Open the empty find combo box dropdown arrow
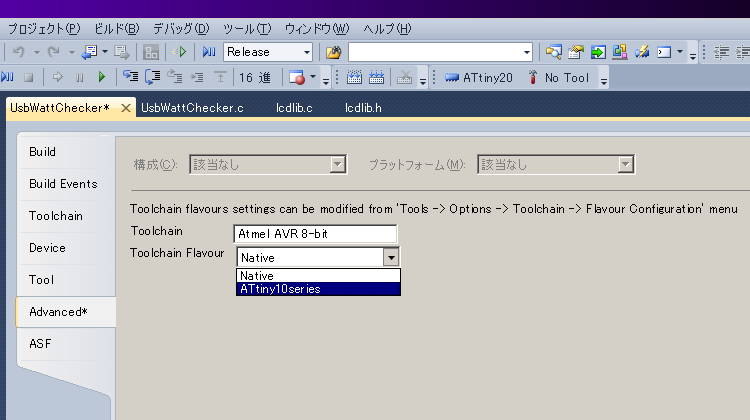The image size is (750, 420). coord(527,52)
